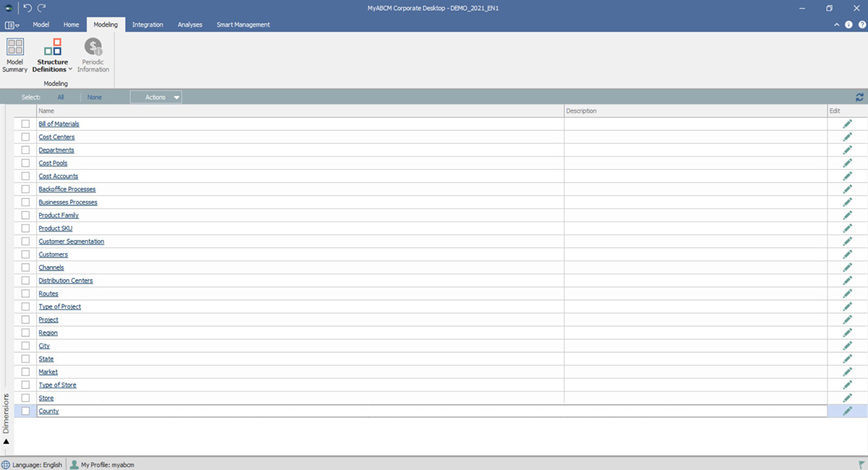Edit the Cost Accounts dimension

[x=847, y=176]
